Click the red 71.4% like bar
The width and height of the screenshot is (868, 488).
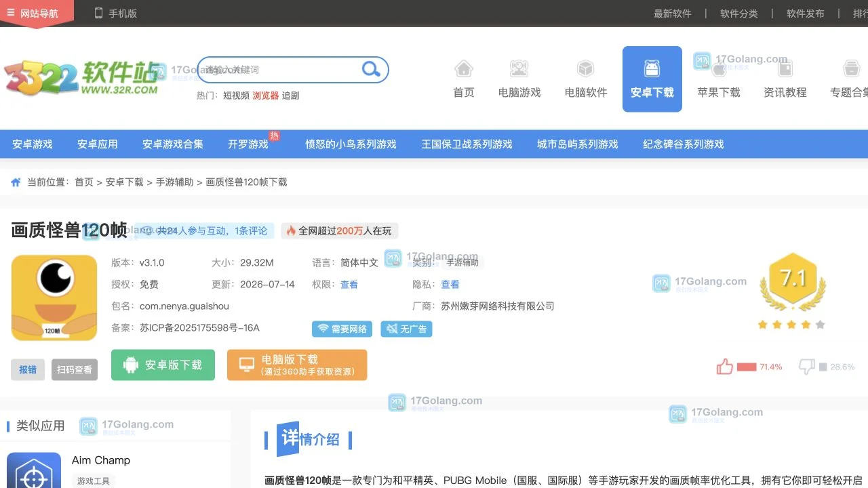pos(747,367)
